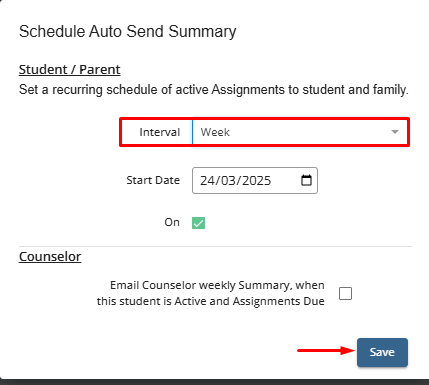This screenshot has width=429, height=385.
Task: Open the calendar picker icon in Start Date
Action: tap(306, 180)
